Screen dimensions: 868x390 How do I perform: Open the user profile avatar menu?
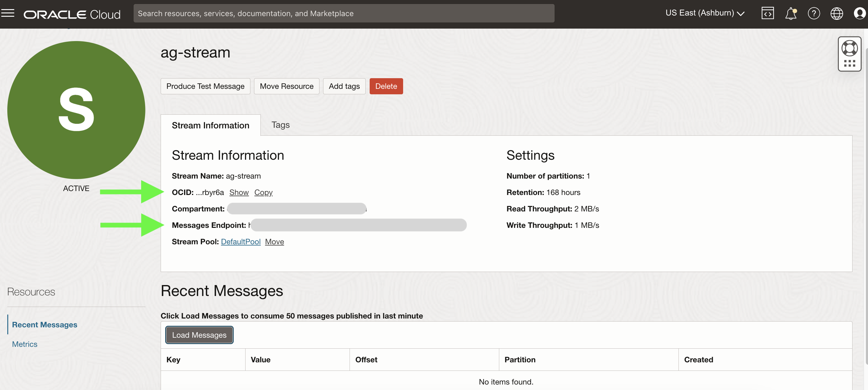click(x=859, y=13)
